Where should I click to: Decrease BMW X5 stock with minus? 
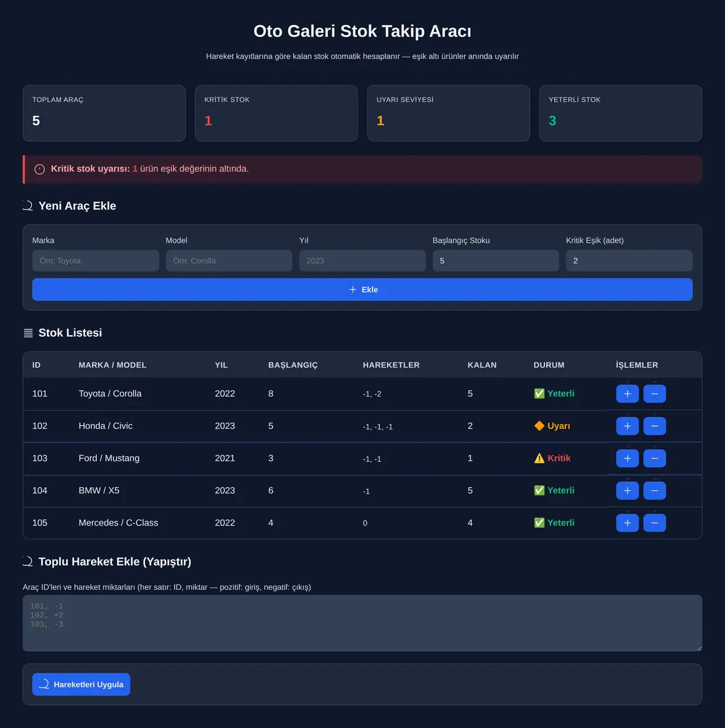[654, 491]
